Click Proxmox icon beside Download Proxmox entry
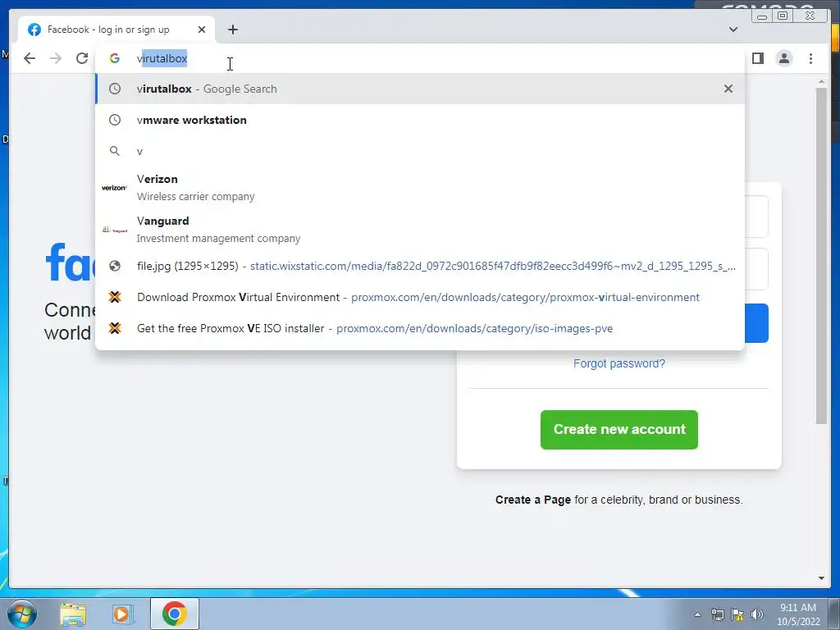Viewport: 840px width, 630px height. pos(115,297)
